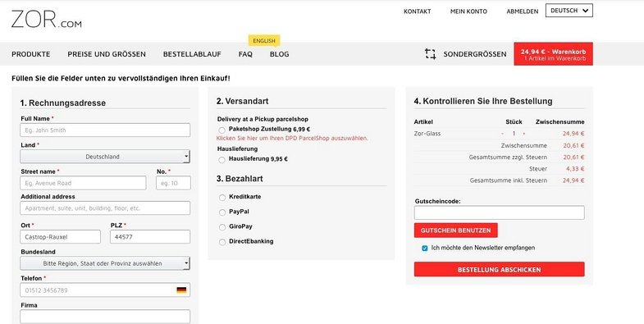Viewport: 644px width, 324px height.
Task: Click the Gutscheincode input field
Action: (x=499, y=212)
